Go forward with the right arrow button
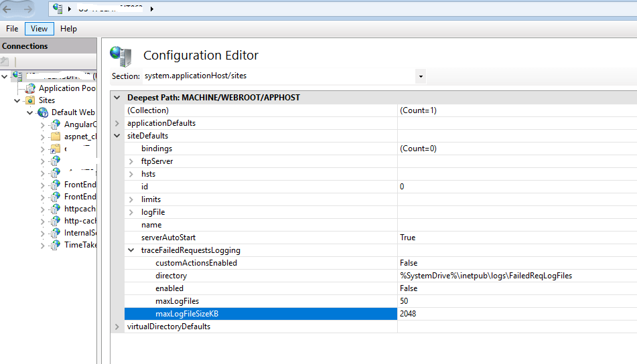The width and height of the screenshot is (637, 364). (27, 9)
